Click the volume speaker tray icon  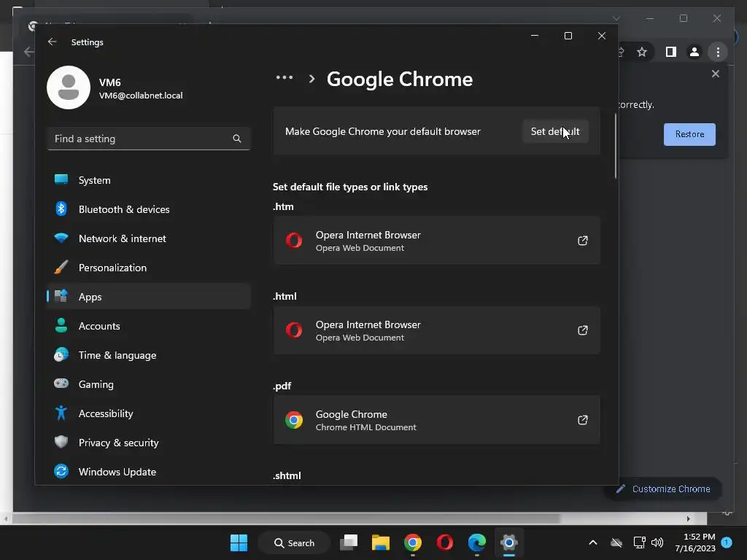coord(657,542)
